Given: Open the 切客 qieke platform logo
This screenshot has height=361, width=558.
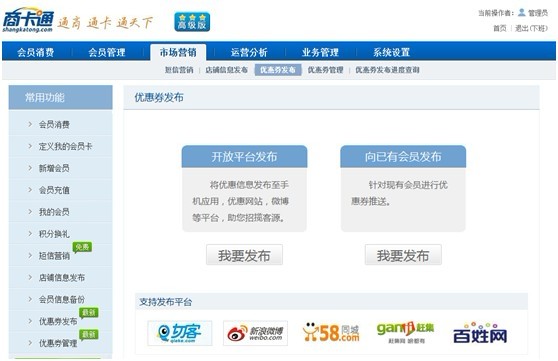Looking at the screenshot, I should pos(180,333).
